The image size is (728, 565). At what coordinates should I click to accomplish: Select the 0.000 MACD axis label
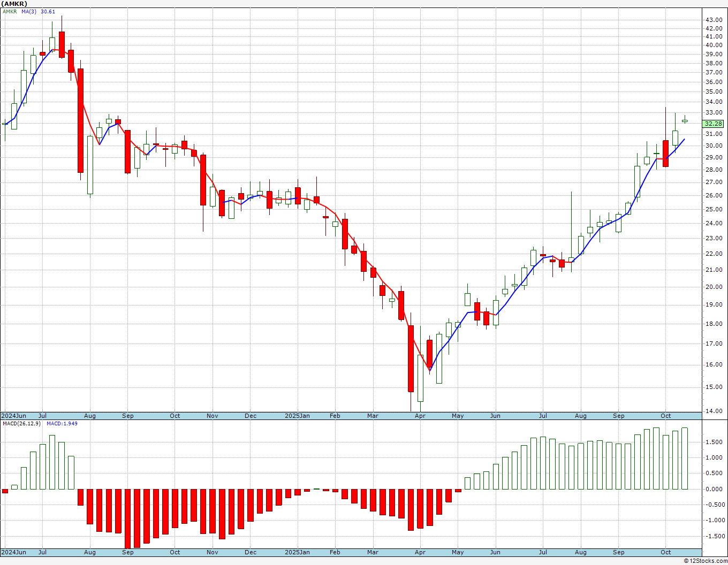click(714, 489)
